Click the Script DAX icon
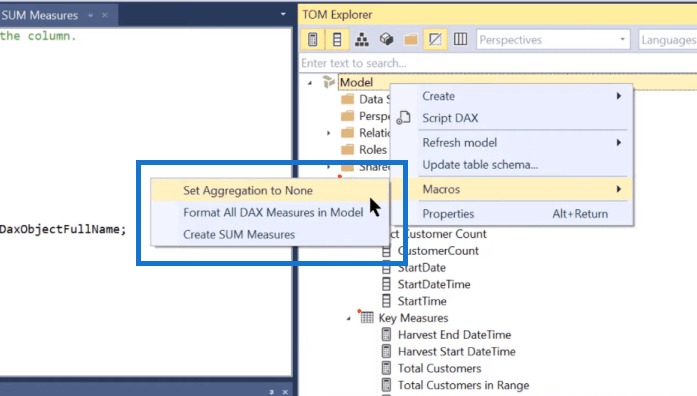This screenshot has width=697, height=396. (x=403, y=118)
